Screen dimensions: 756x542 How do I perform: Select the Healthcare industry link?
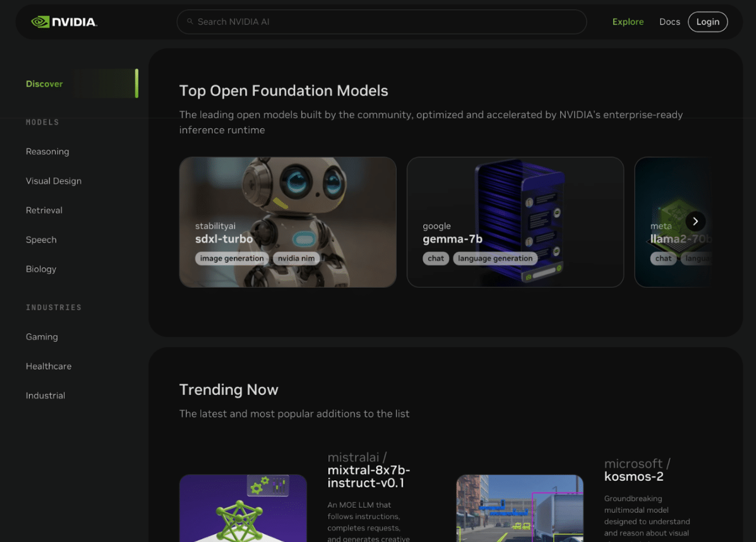tap(49, 366)
